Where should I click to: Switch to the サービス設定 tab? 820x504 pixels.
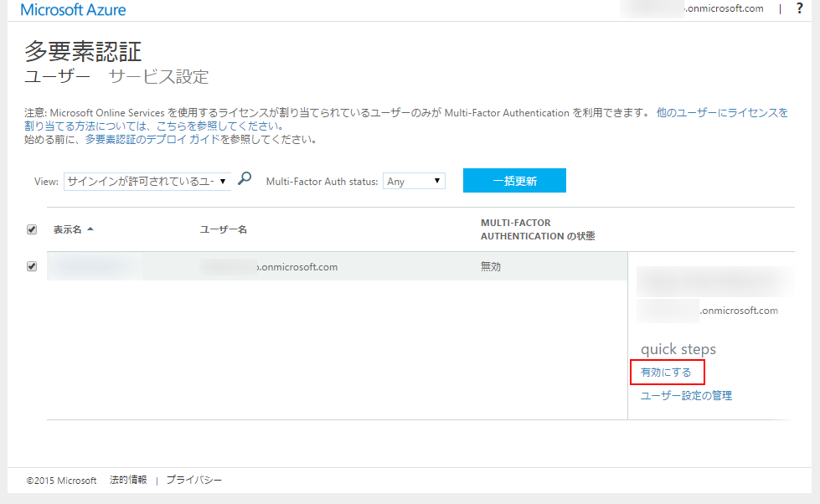[x=158, y=77]
